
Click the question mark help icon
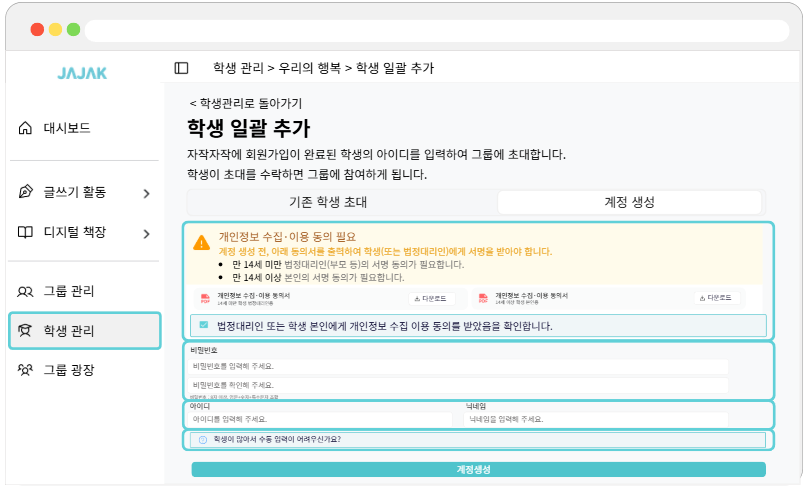tap(203, 440)
